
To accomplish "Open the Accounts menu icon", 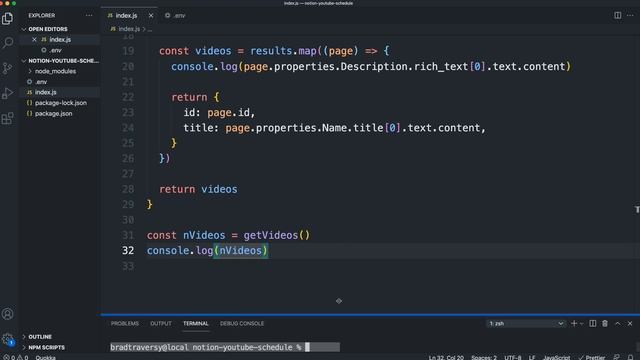I will [x=7, y=314].
